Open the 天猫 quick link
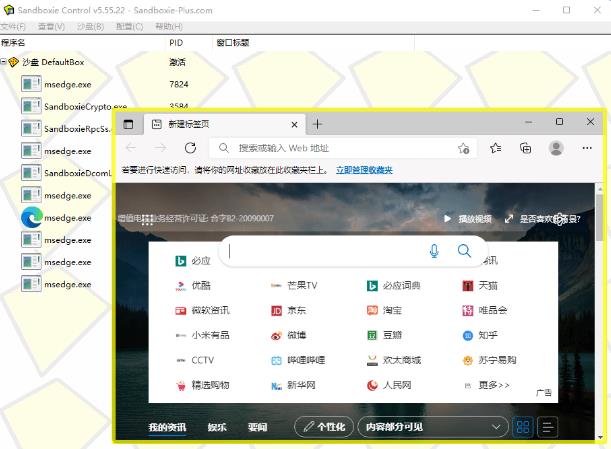Screen dimensions: 611x449 (x=480, y=286)
